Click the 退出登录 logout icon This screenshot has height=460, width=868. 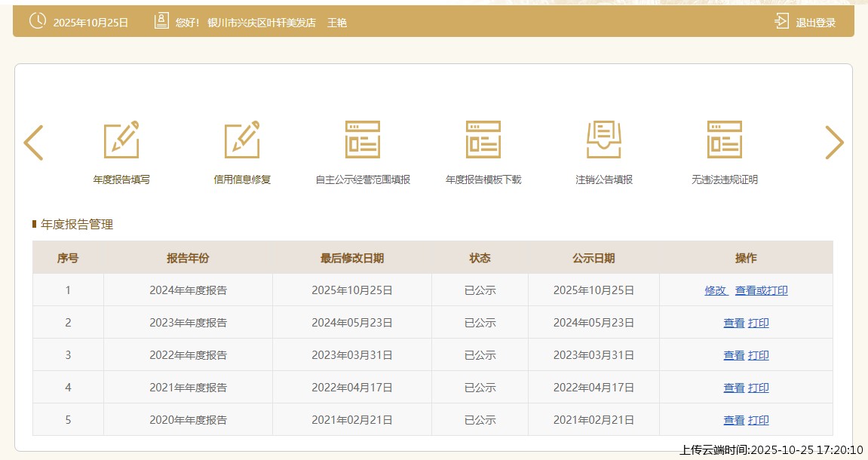(781, 22)
